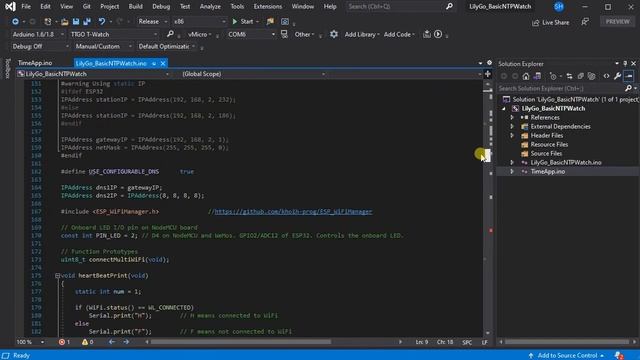
Task: Click the vertical scrollbar thumb in editor
Action: coord(487,155)
